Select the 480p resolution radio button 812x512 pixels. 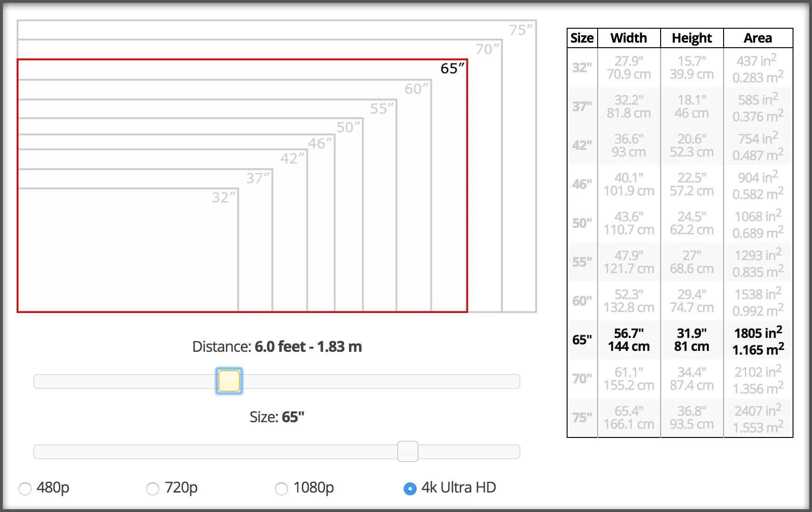[25, 488]
